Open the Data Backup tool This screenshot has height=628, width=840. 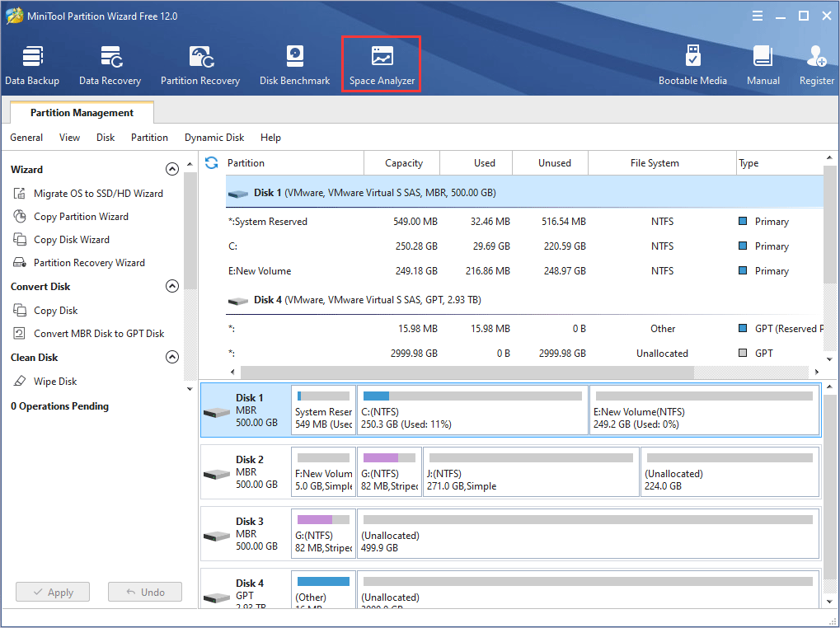click(32, 65)
